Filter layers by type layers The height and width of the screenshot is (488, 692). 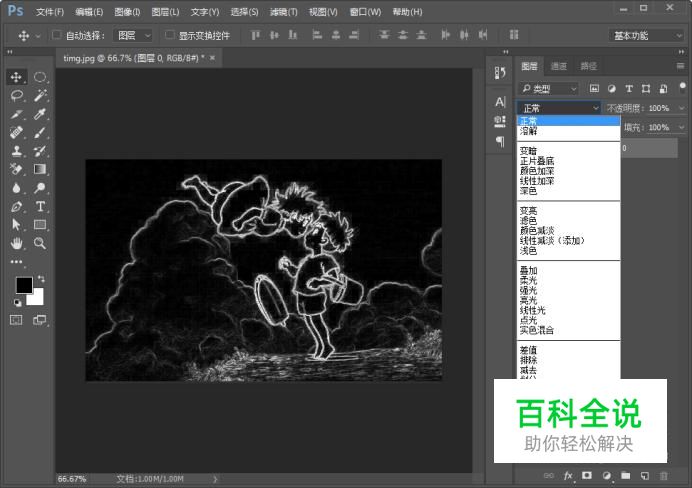click(629, 89)
